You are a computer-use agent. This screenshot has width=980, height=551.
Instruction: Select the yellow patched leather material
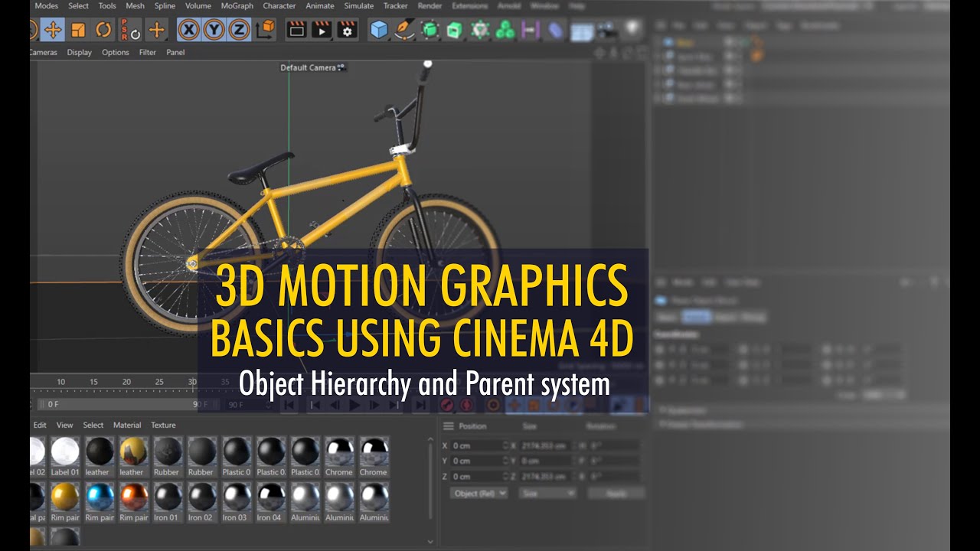(x=132, y=457)
